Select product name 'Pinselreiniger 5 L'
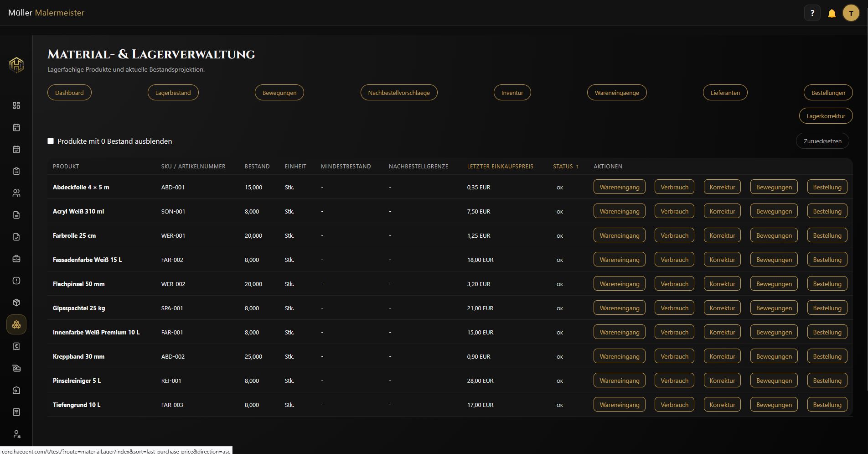868x454 pixels. click(77, 381)
